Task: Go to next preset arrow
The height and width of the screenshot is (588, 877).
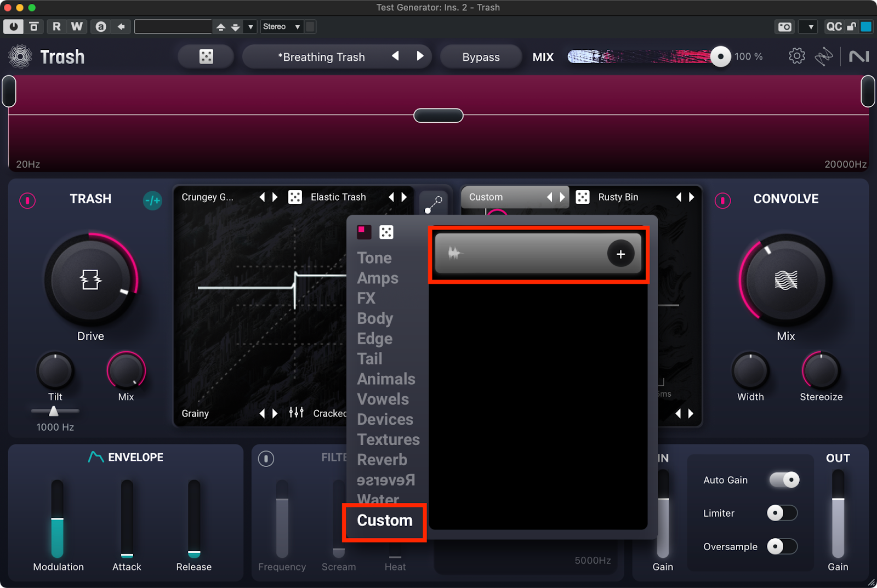Action: pyautogui.click(x=420, y=56)
